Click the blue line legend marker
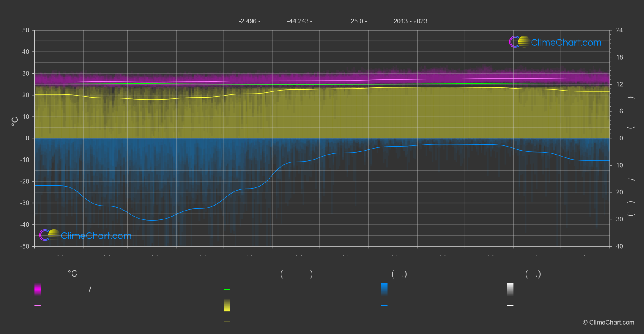Image resolution: width=644 pixels, height=334 pixels. [x=384, y=306]
